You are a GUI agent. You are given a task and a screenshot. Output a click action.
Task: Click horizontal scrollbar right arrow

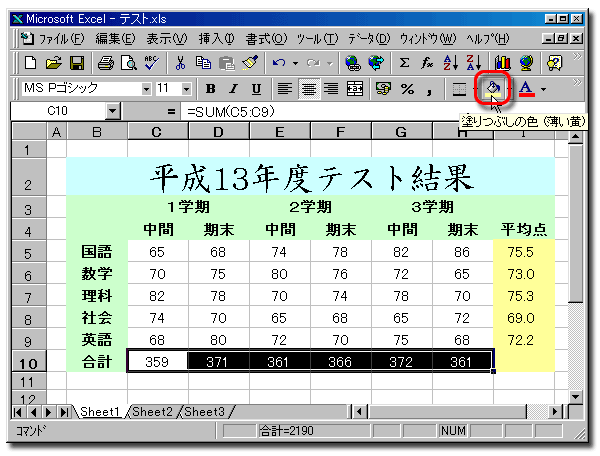[x=555, y=412]
